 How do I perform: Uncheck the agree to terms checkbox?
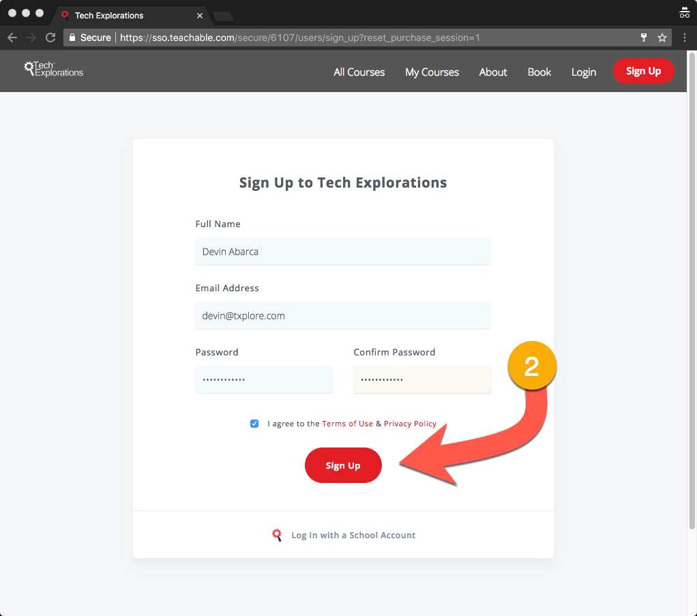254,424
